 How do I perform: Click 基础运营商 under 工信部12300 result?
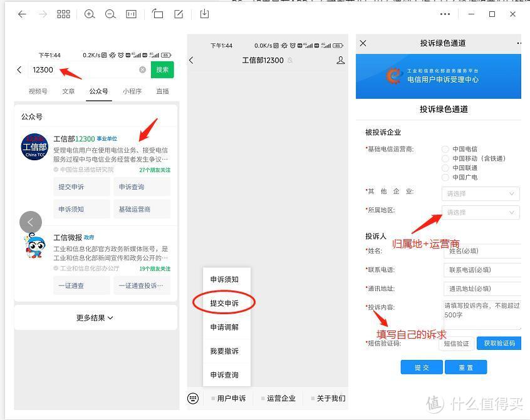142,209
